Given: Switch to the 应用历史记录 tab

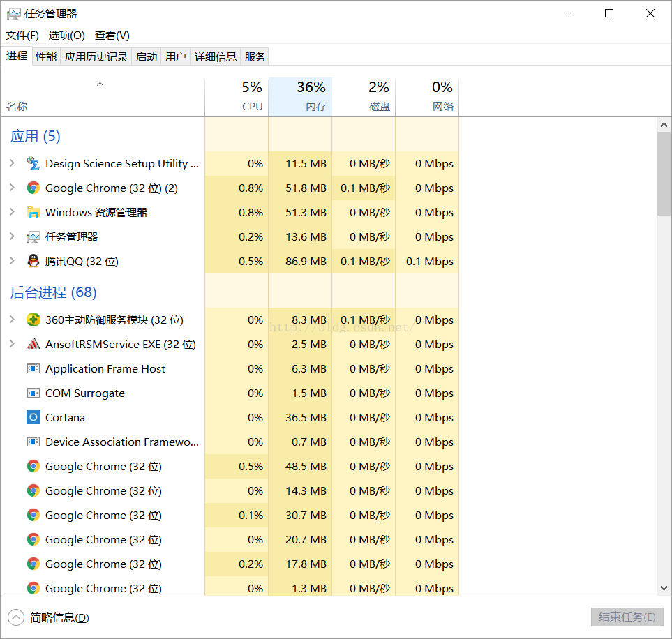Looking at the screenshot, I should point(96,57).
